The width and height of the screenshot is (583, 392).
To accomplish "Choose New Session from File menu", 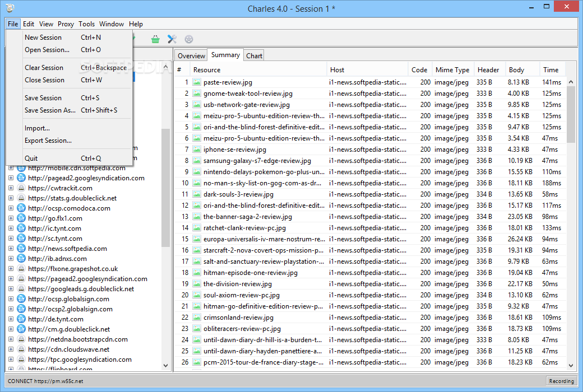I will click(x=69, y=37).
